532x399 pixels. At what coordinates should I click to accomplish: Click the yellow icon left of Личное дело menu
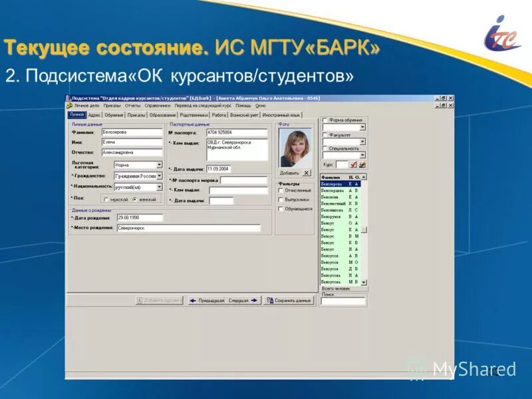[69, 106]
